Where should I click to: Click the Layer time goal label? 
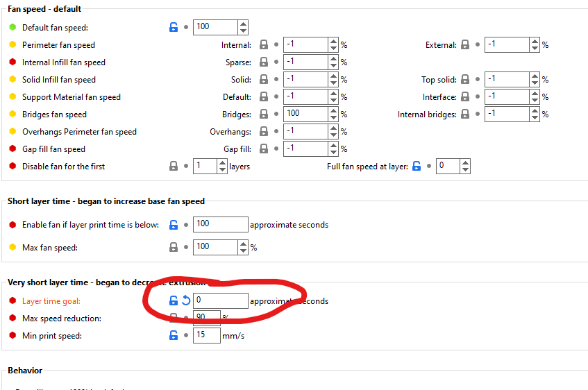(51, 301)
